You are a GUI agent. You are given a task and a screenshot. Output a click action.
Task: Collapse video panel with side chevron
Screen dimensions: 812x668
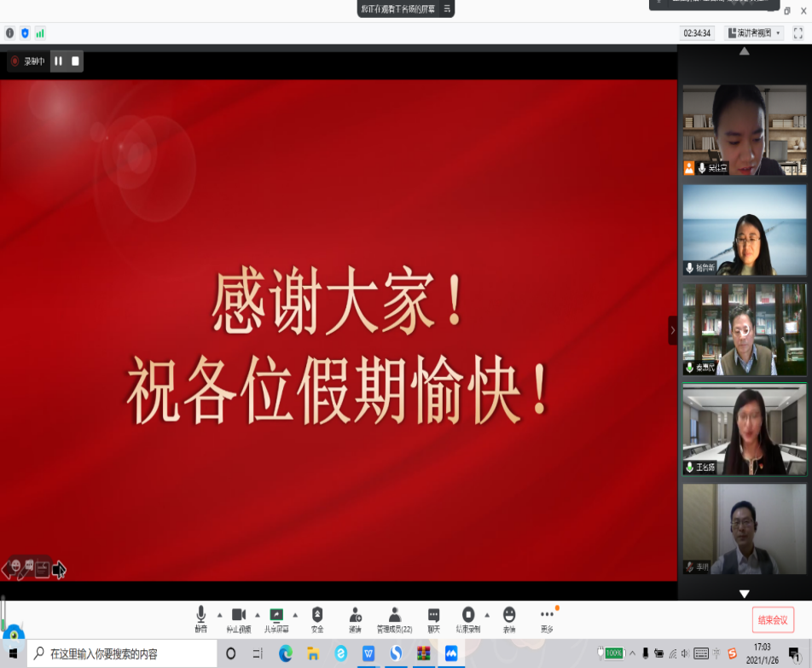tap(672, 330)
